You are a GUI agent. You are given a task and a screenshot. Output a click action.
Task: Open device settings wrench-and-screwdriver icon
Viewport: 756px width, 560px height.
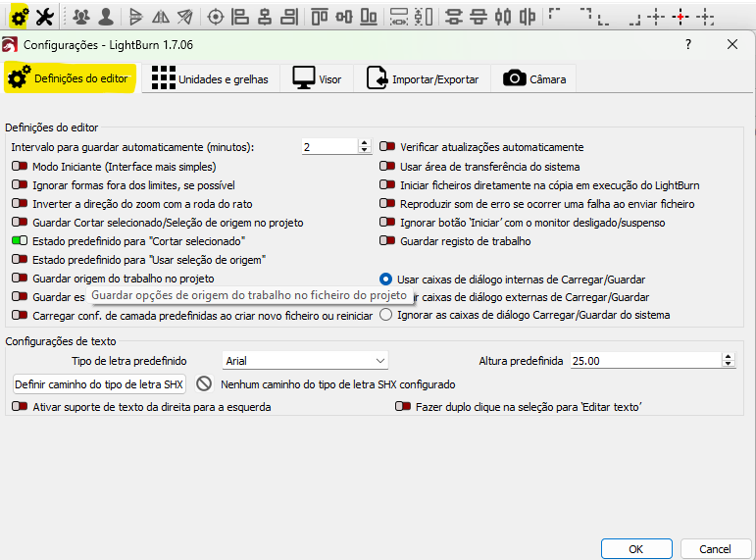point(44,16)
